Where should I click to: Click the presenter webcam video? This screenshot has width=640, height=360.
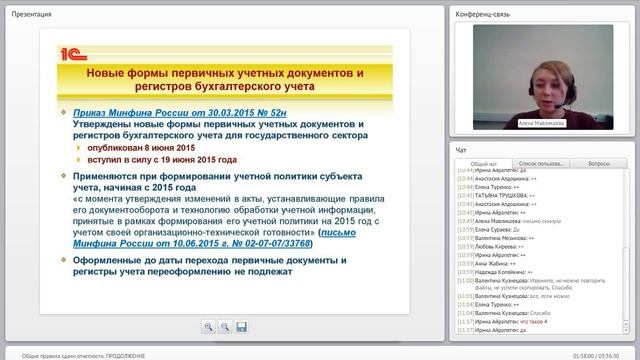pos(543,77)
